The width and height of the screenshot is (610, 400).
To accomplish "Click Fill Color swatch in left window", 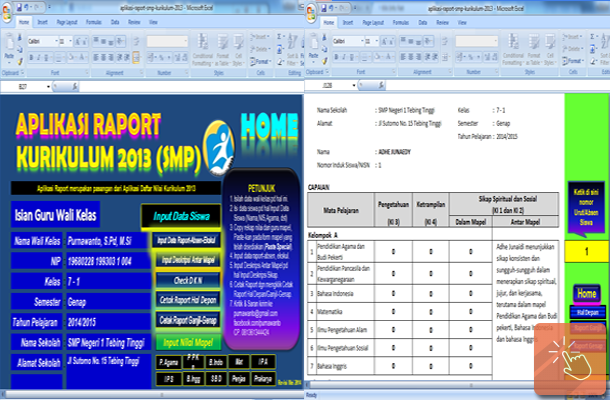I will click(x=72, y=58).
